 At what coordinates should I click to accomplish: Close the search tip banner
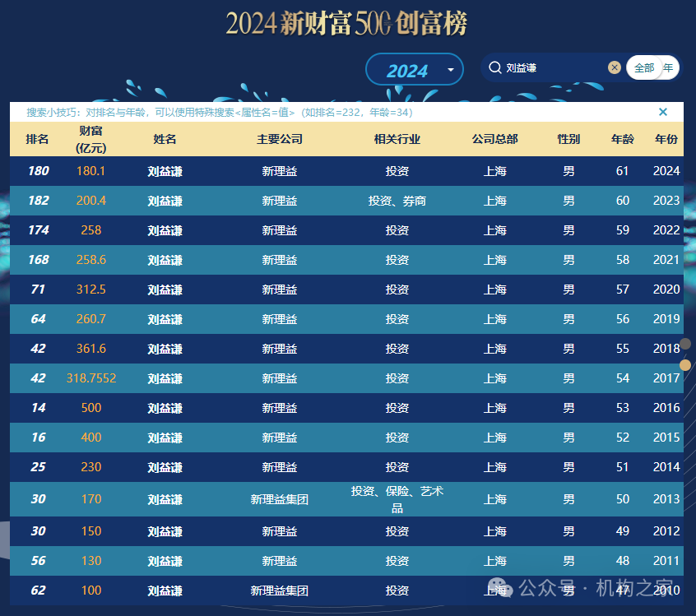click(x=663, y=112)
